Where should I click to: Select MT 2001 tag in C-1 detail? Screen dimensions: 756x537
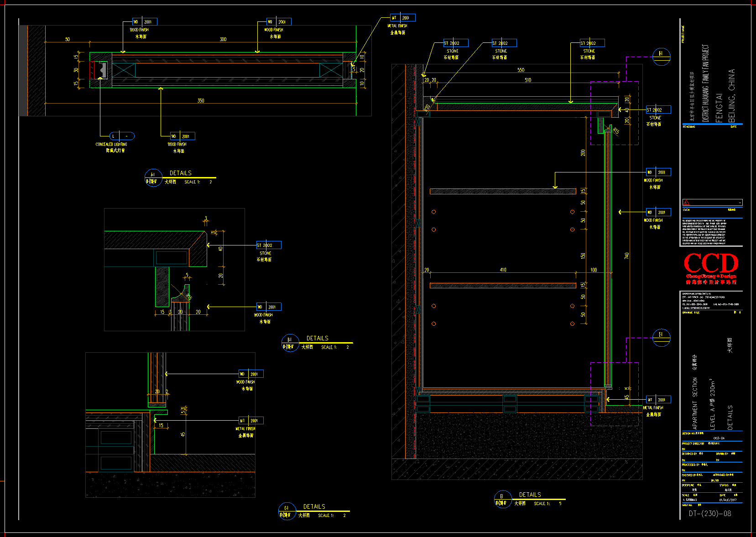coord(250,420)
